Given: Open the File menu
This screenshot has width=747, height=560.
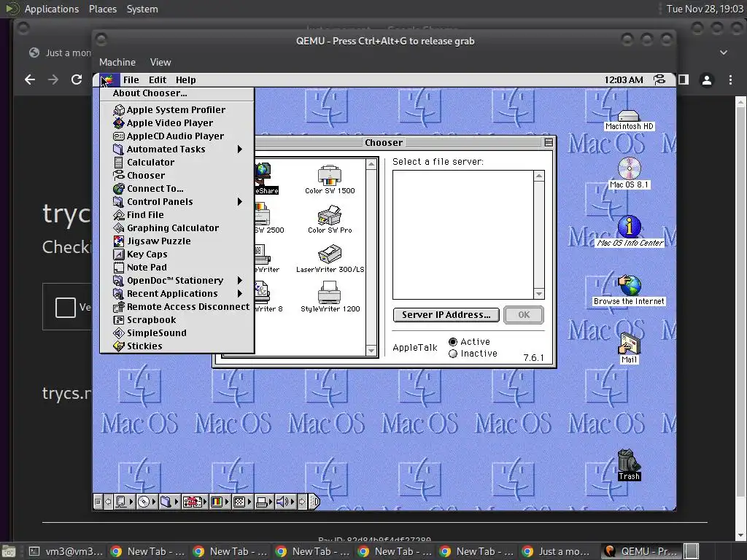Looking at the screenshot, I should (x=131, y=80).
